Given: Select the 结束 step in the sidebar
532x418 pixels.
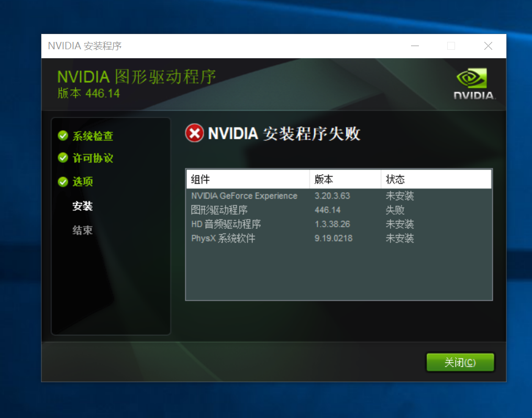Looking at the screenshot, I should [82, 230].
